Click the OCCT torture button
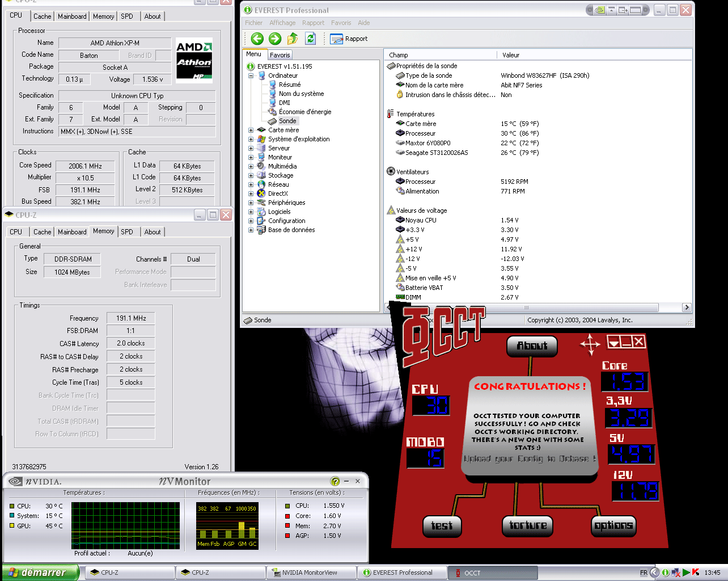This screenshot has height=581, width=728. pos(528,525)
